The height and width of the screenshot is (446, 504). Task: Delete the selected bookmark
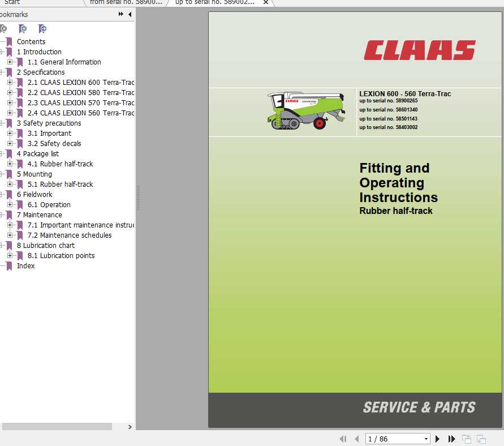coord(3,28)
